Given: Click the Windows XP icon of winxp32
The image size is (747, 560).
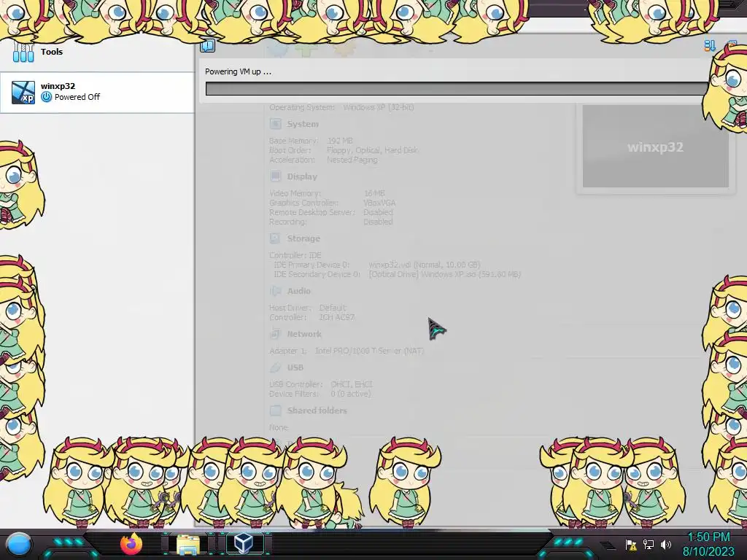Looking at the screenshot, I should (23, 93).
